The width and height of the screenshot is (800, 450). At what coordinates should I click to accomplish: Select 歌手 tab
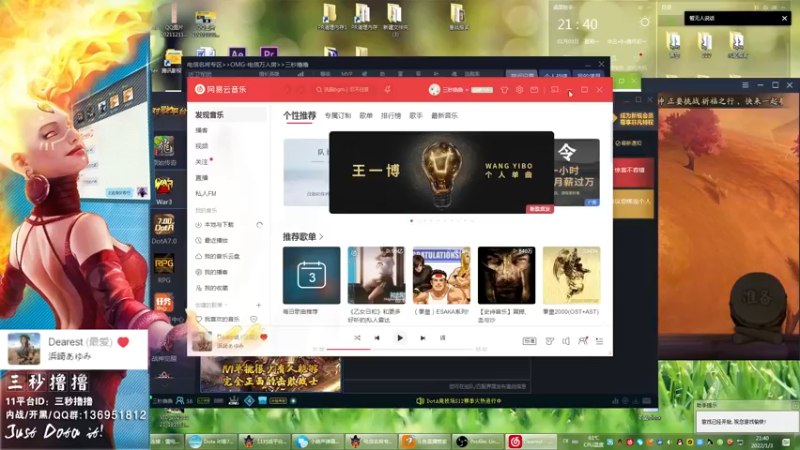click(416, 116)
